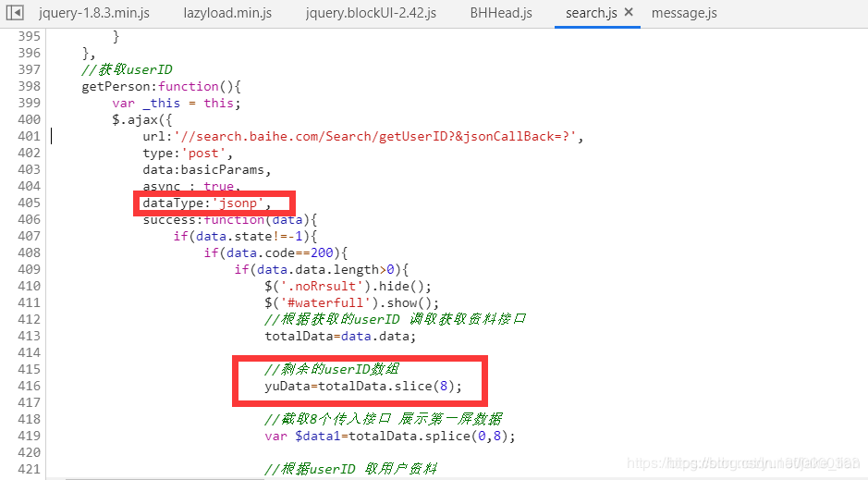Click the //剩余的userID数组 comment
The image size is (868, 480).
[332, 369]
